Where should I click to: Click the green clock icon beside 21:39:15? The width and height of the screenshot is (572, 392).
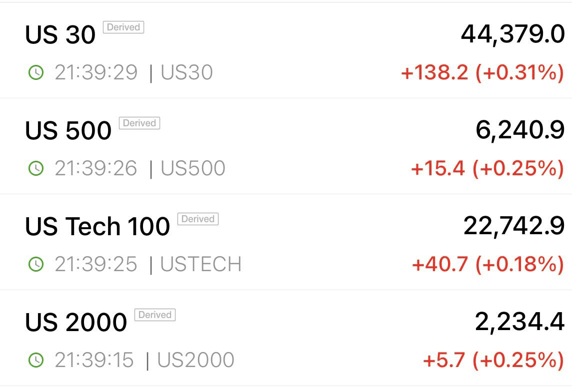pyautogui.click(x=36, y=360)
